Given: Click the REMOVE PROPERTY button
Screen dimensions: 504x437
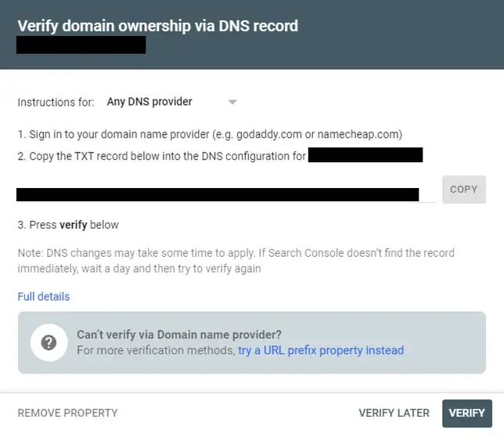Looking at the screenshot, I should pos(67,413).
